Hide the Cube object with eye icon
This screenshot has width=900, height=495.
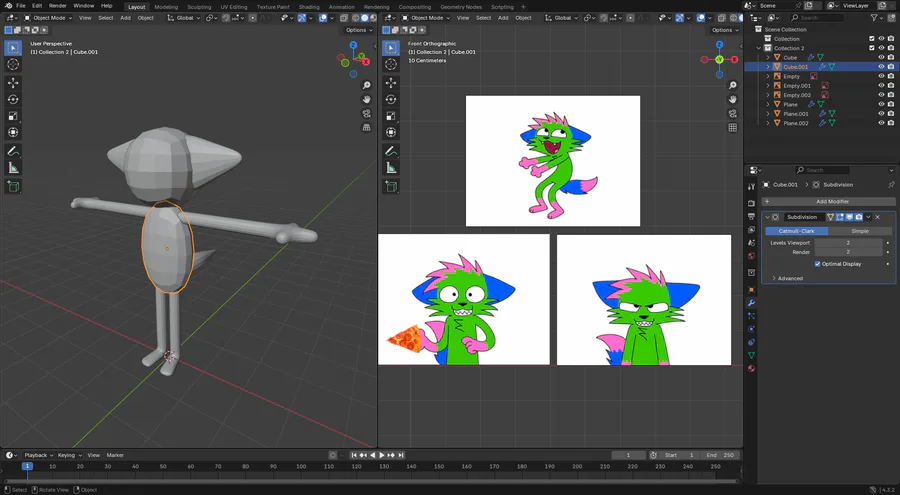pos(881,57)
